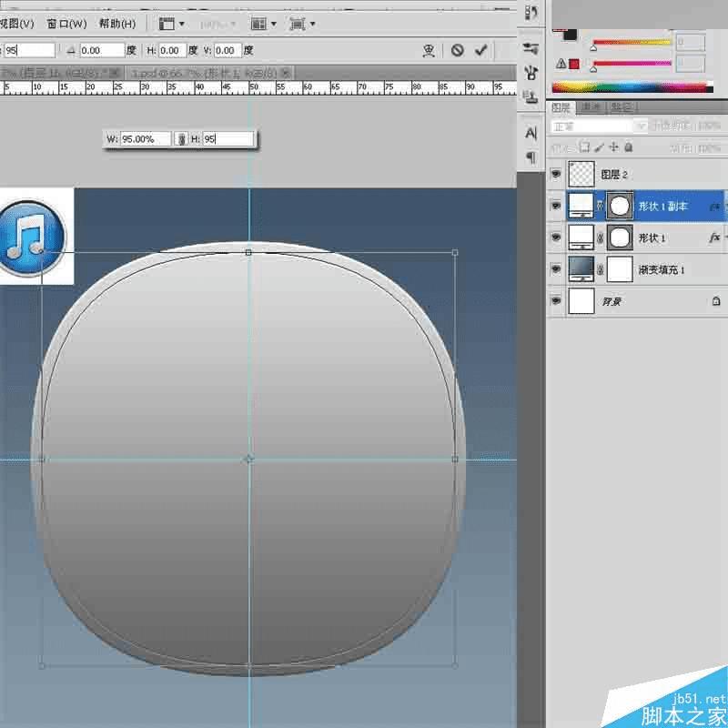Open the Character panel icon
728x728 pixels.
point(531,134)
